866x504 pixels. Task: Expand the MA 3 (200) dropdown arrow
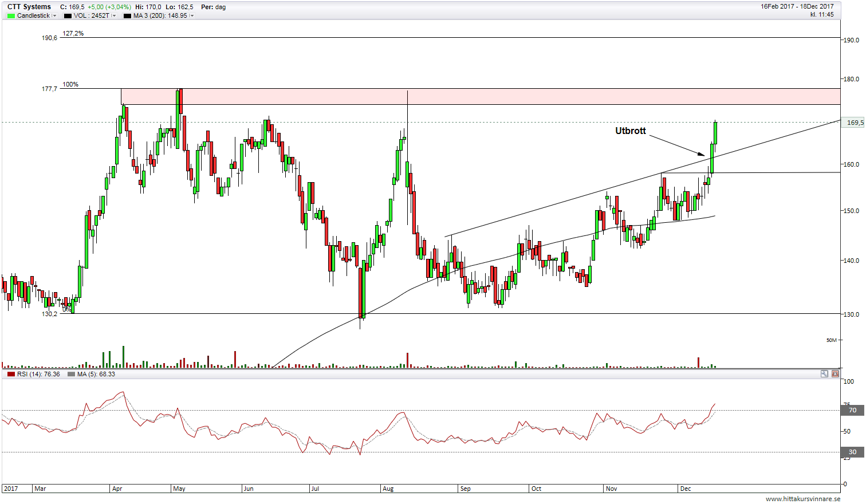click(x=192, y=16)
